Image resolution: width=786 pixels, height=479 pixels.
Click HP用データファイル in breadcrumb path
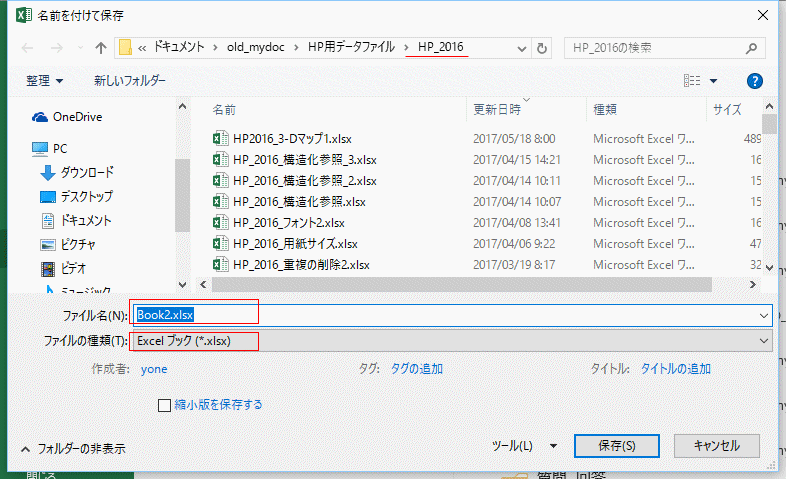tap(351, 47)
